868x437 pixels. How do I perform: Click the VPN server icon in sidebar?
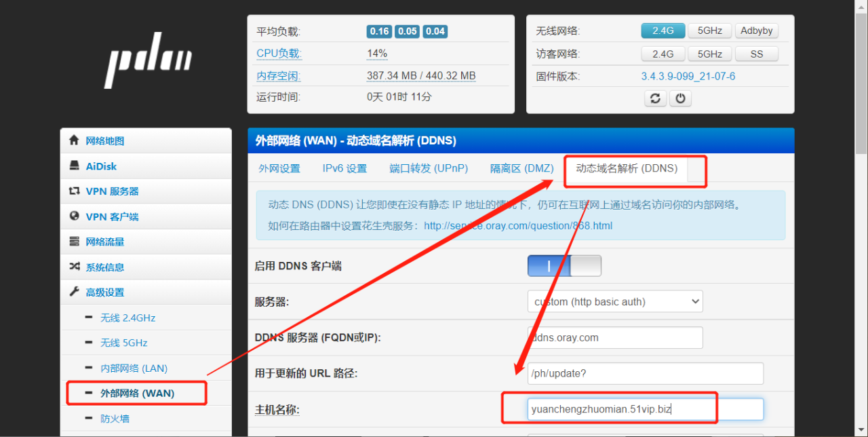75,191
